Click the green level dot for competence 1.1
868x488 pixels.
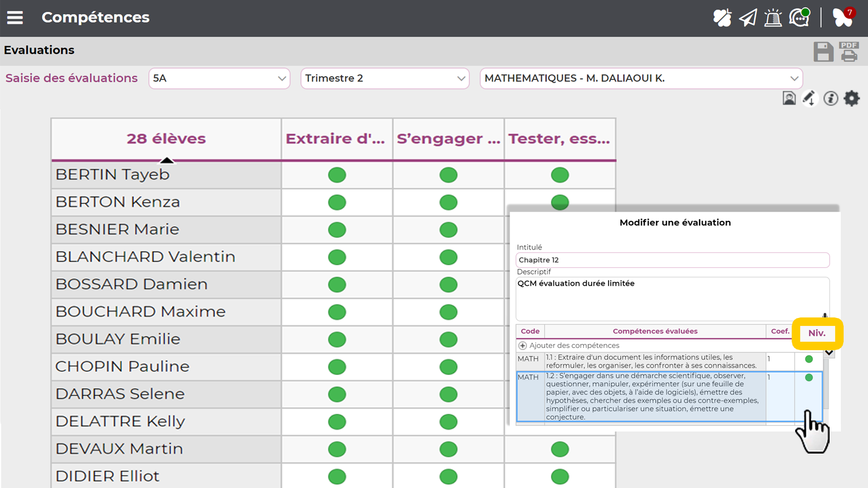(809, 359)
